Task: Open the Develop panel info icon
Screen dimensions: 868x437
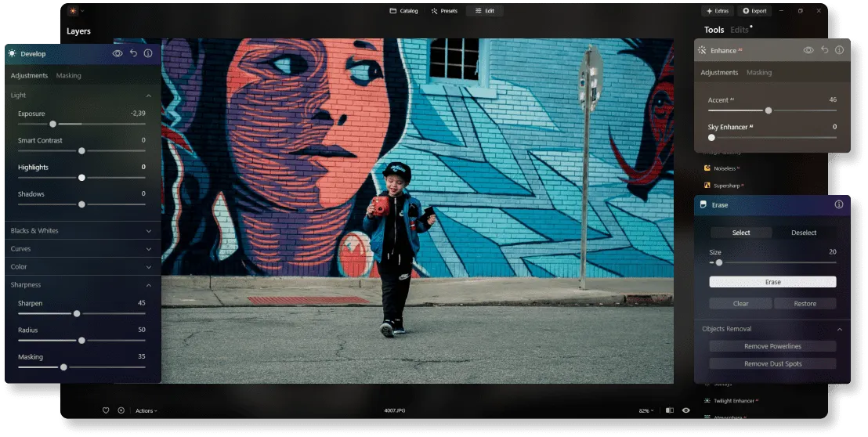Action: [x=148, y=53]
